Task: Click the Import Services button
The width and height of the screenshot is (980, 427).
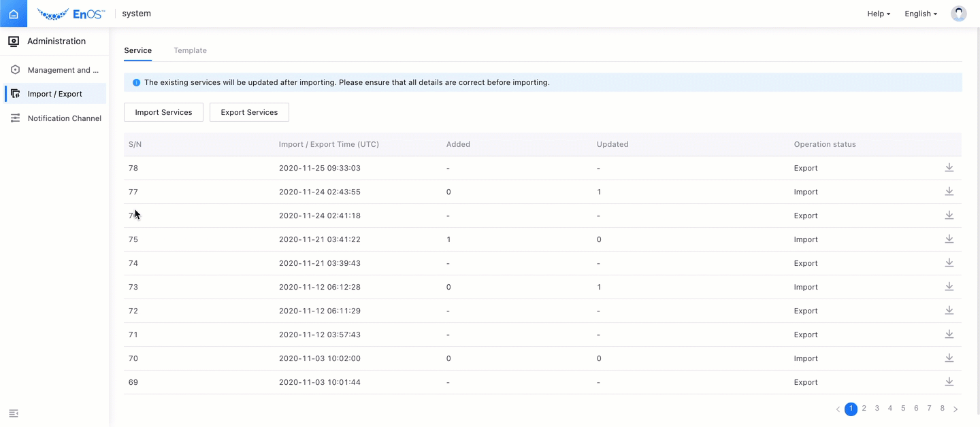Action: (163, 112)
